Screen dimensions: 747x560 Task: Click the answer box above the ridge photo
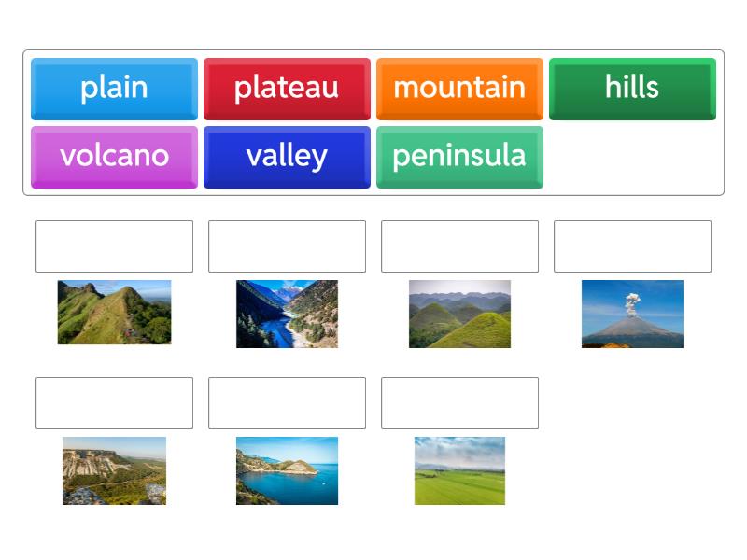[114, 245]
